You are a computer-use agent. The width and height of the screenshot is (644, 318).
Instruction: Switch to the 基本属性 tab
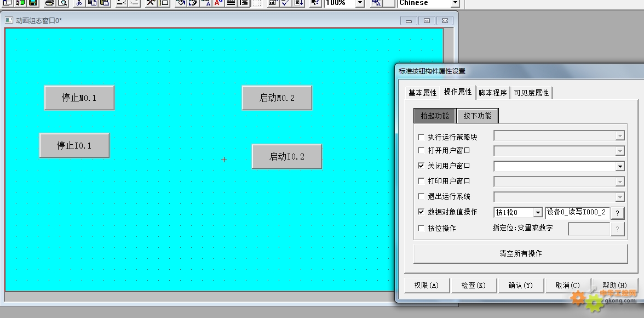422,93
